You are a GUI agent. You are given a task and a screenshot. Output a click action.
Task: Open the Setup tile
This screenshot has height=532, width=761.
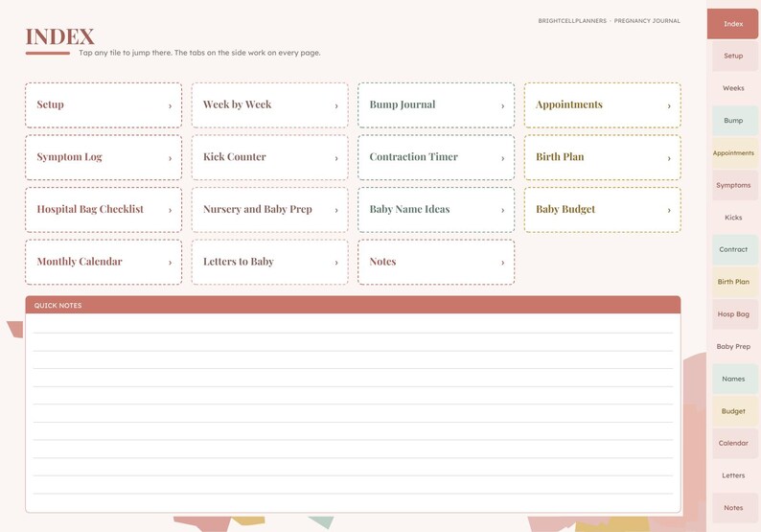coord(104,104)
